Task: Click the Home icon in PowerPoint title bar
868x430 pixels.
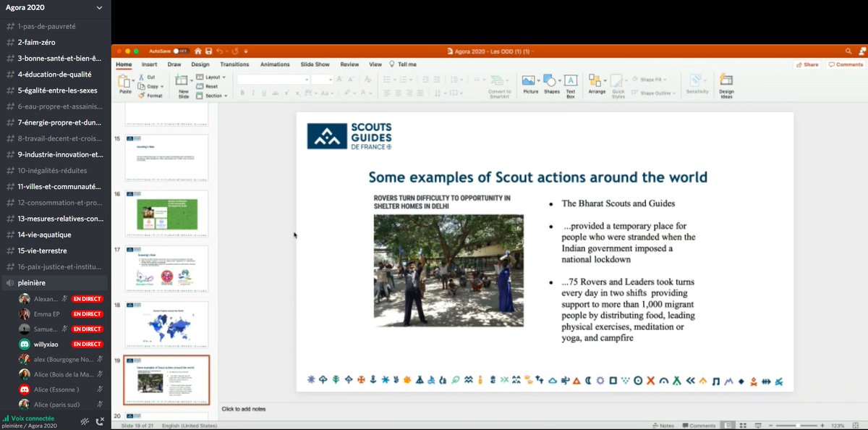Action: [x=199, y=51]
